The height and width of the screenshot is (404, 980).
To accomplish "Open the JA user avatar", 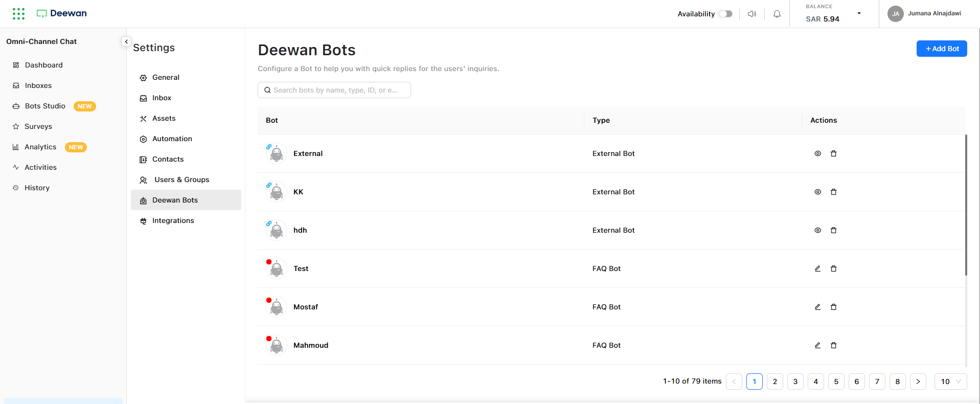I will pyautogui.click(x=896, y=14).
